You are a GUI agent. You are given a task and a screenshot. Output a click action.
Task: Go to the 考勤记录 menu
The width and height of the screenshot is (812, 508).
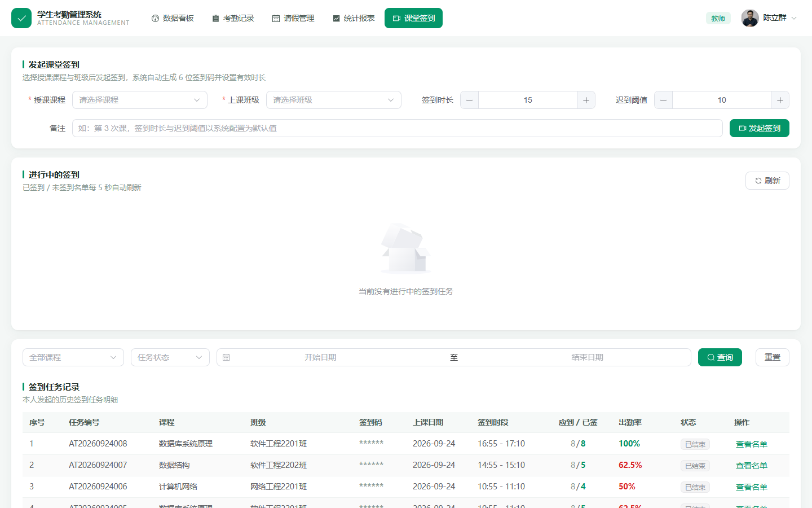click(233, 18)
